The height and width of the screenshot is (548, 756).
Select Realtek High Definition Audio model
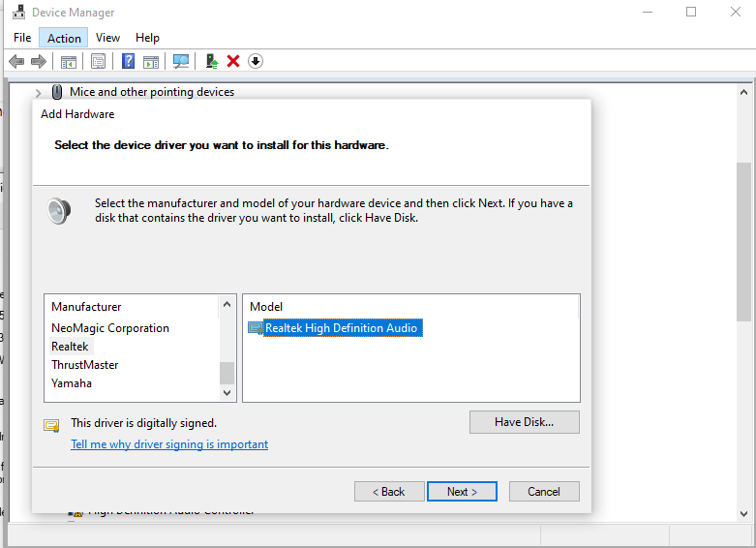(341, 328)
